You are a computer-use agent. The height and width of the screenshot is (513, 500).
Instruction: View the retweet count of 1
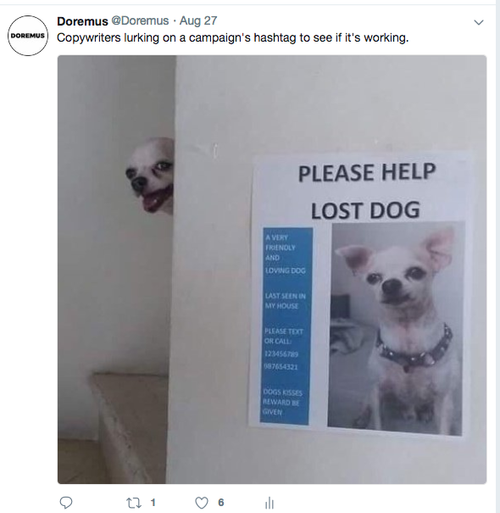tap(153, 502)
